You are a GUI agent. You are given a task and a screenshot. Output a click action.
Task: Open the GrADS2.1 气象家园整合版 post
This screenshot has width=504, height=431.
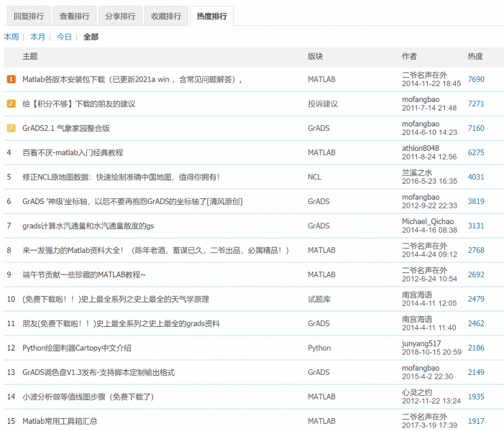[65, 129]
